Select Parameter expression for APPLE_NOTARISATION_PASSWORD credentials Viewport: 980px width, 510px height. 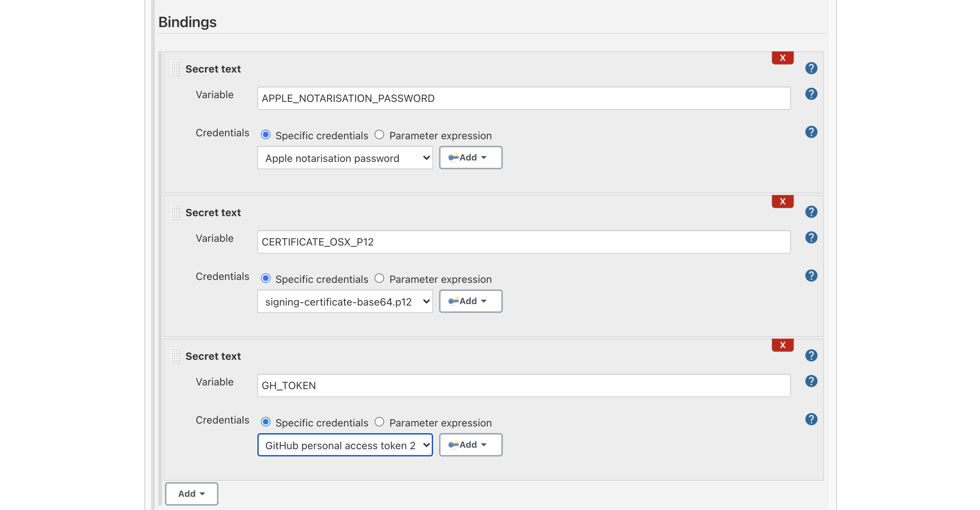pos(379,134)
